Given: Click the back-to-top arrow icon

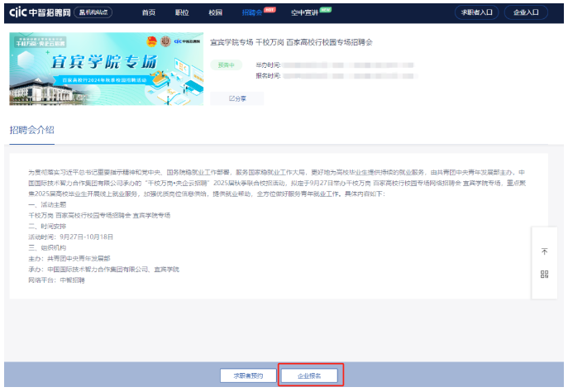Looking at the screenshot, I should pyautogui.click(x=544, y=251).
